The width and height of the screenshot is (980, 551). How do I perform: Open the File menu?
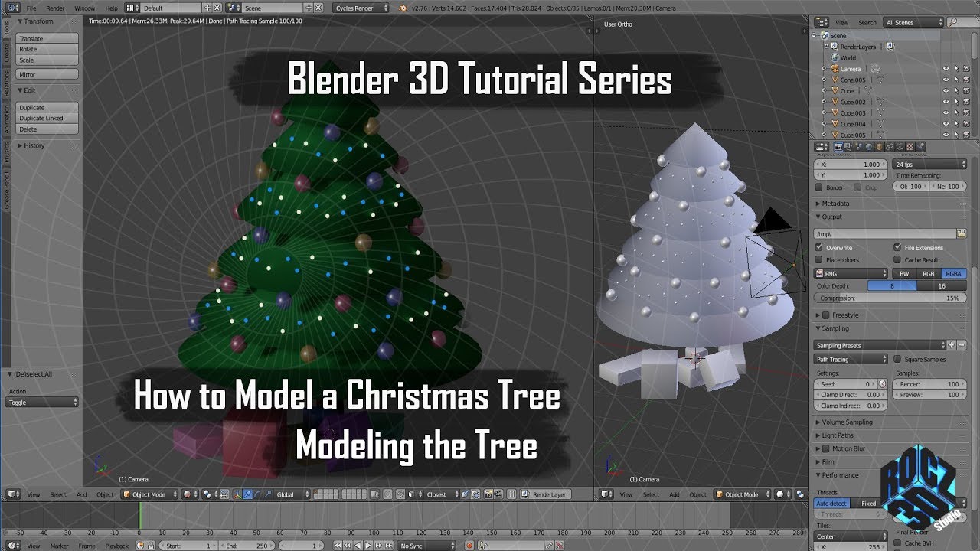pyautogui.click(x=31, y=8)
